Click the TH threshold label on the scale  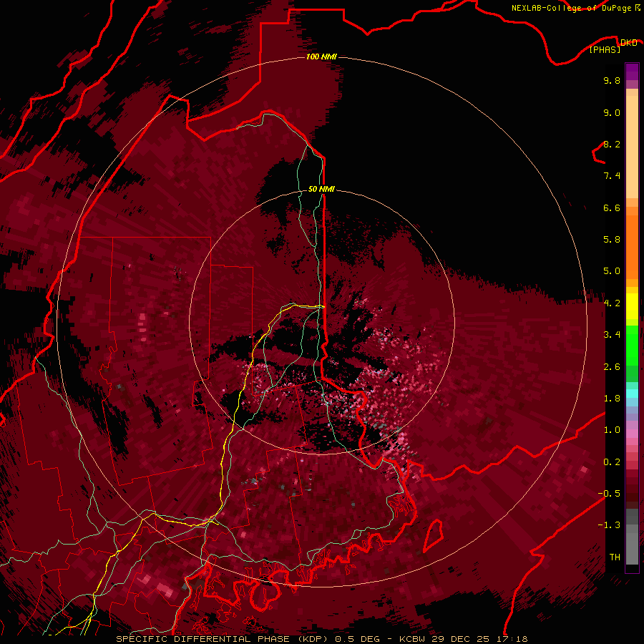point(615,557)
